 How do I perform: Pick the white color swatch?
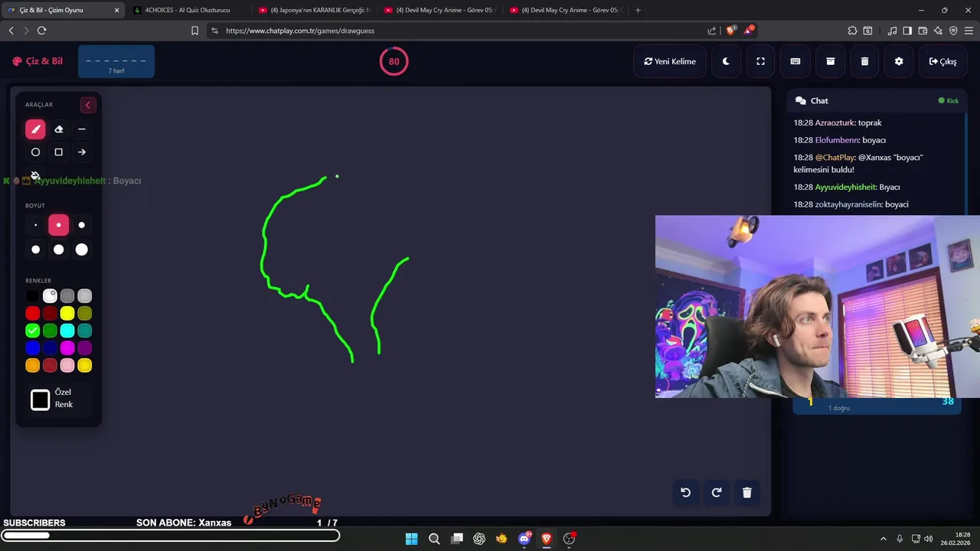(x=50, y=295)
